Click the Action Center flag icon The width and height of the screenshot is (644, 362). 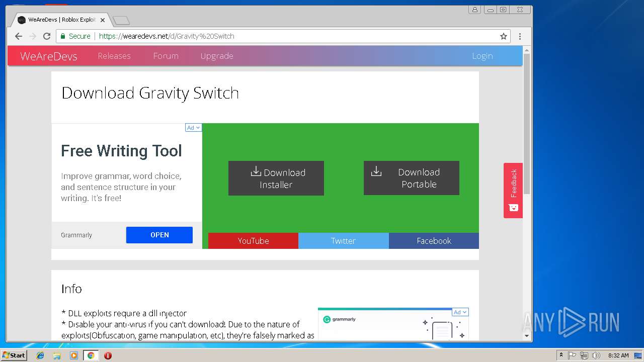572,355
